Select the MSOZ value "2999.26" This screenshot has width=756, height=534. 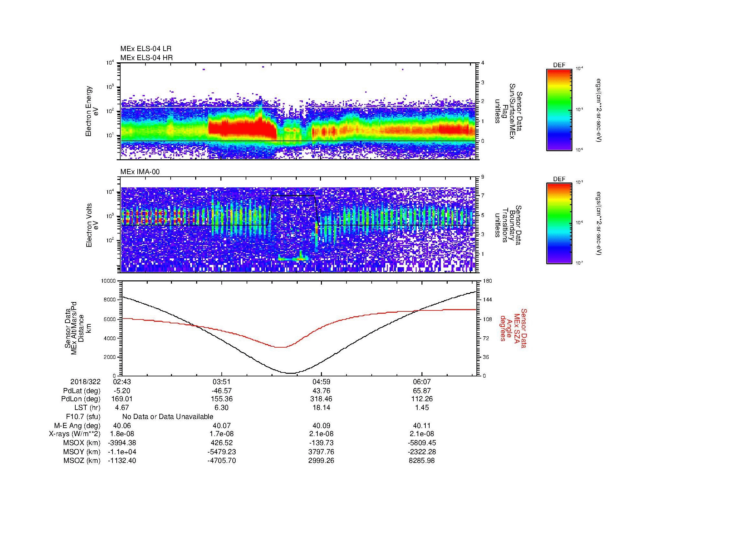[321, 461]
